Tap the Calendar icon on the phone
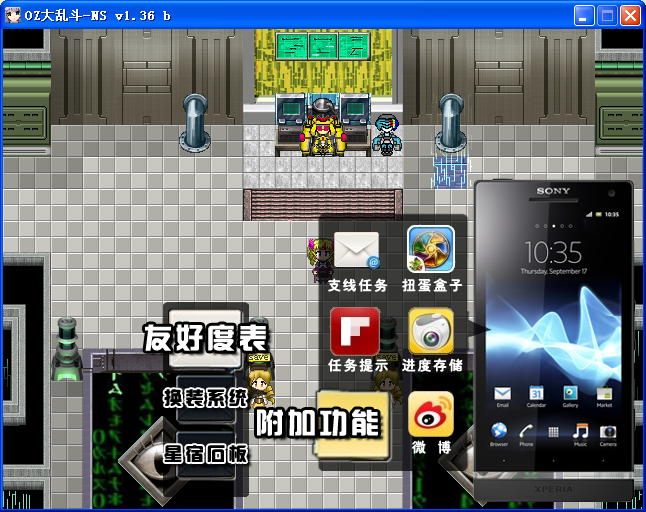The image size is (646, 512). click(536, 393)
